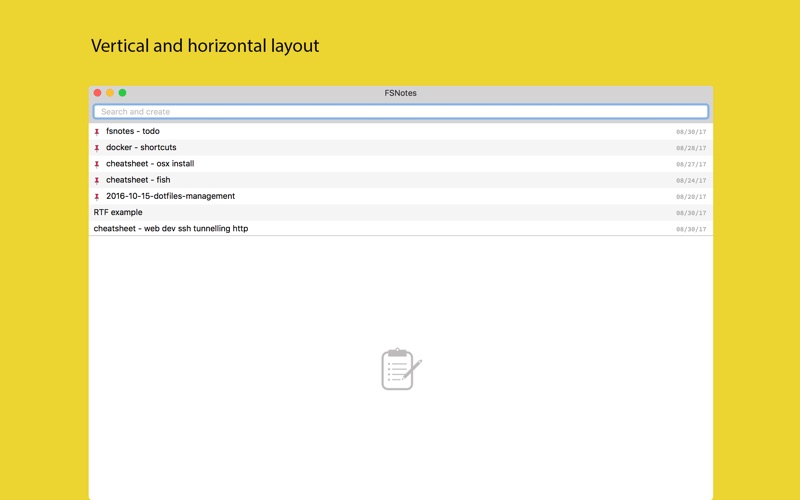Minimize FSNotes using the yellow button
800x500 pixels.
(x=110, y=93)
